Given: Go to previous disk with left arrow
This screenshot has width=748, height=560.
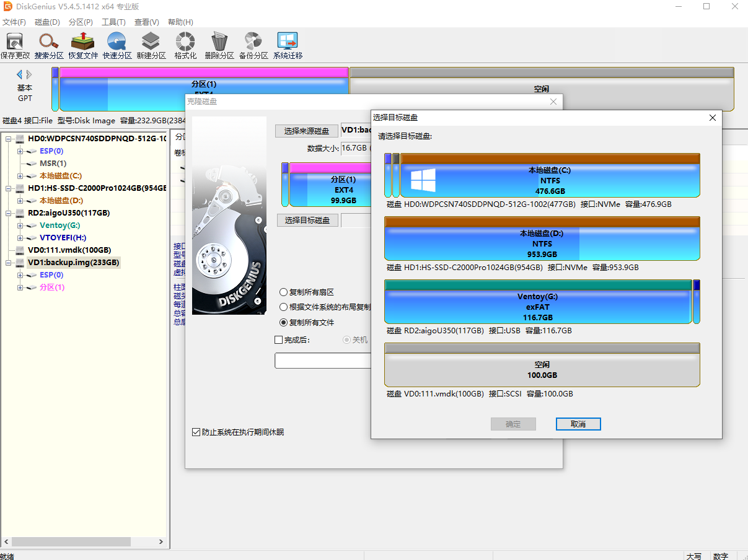Looking at the screenshot, I should [x=19, y=74].
